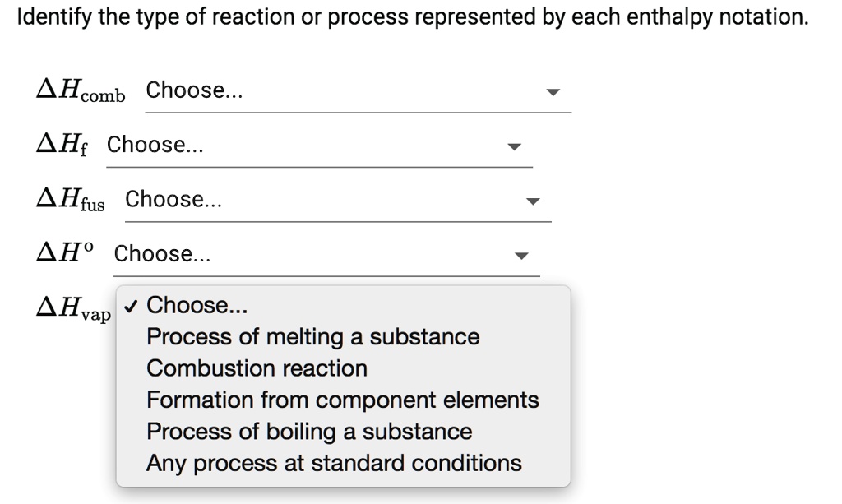Viewport: 842px width, 504px height.
Task: Click the ΔHfus Choose field
Action: click(x=337, y=199)
